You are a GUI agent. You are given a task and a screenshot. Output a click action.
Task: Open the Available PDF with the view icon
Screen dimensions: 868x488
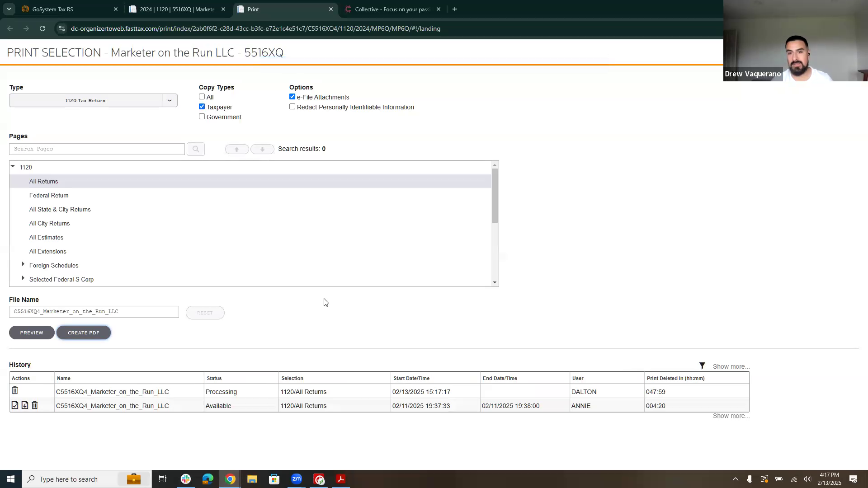tap(15, 405)
